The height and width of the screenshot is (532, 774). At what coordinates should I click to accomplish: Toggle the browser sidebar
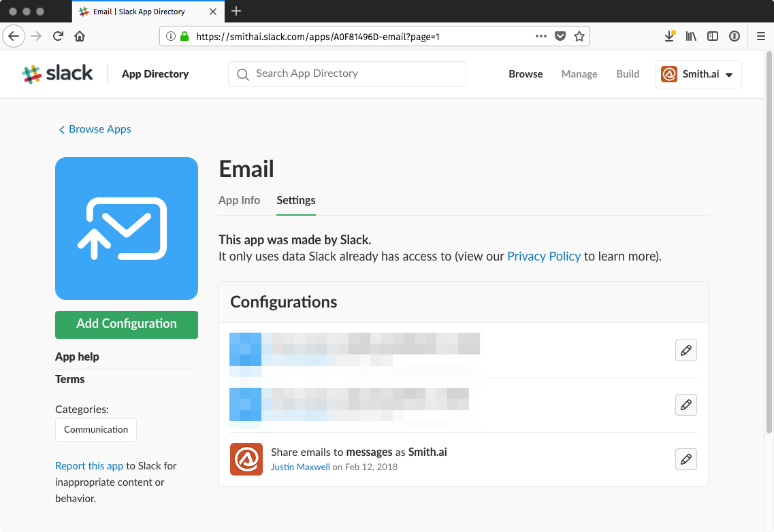click(x=713, y=36)
